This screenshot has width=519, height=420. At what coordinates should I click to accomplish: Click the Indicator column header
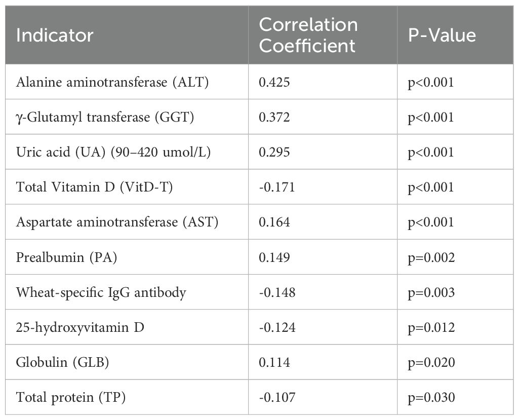(55, 35)
